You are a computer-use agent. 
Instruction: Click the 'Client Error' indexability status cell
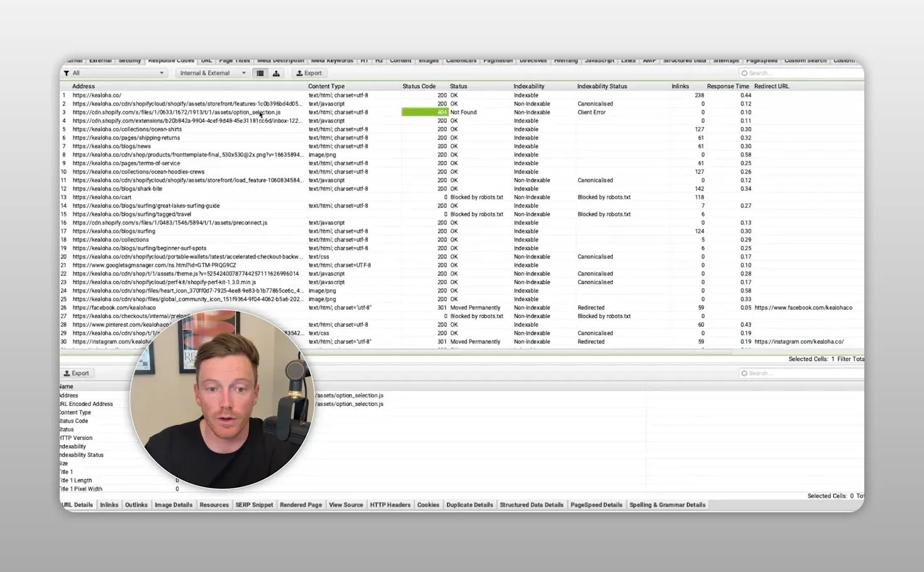click(x=591, y=113)
